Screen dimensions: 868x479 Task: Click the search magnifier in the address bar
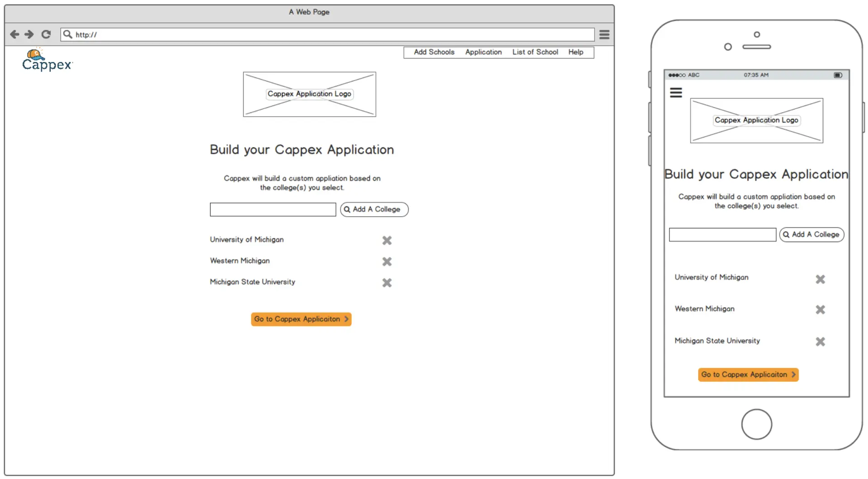[67, 34]
